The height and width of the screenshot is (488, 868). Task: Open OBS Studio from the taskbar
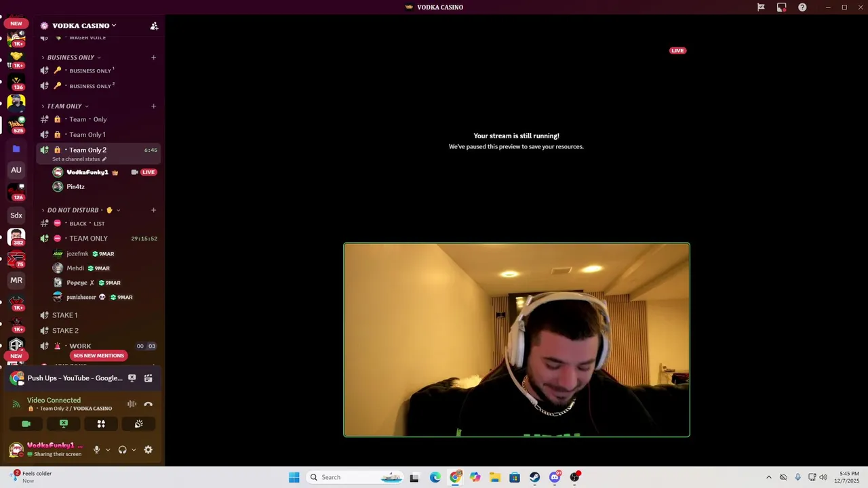[575, 477]
